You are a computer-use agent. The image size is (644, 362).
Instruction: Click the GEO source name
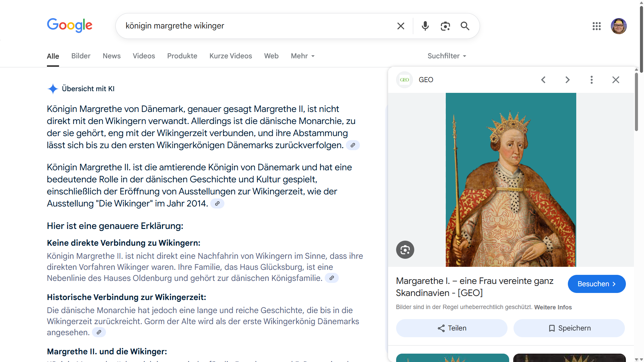426,80
